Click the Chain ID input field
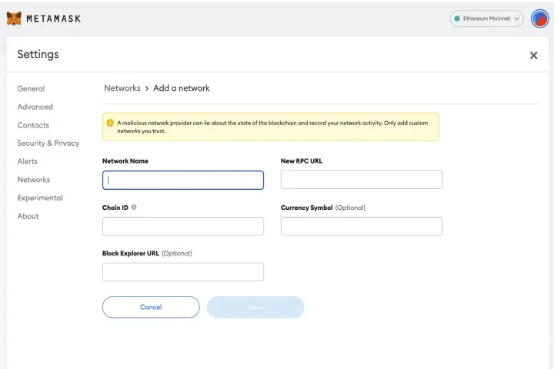558x369 pixels. coord(183,226)
